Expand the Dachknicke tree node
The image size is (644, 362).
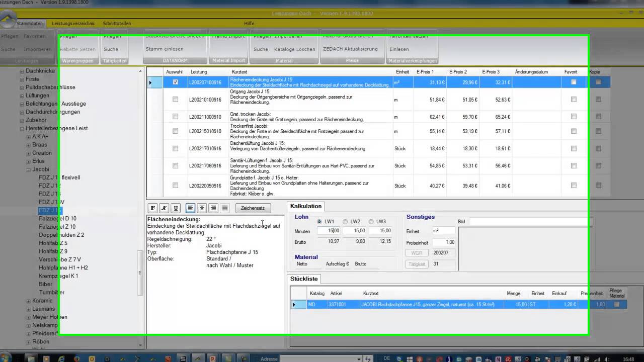click(x=22, y=71)
